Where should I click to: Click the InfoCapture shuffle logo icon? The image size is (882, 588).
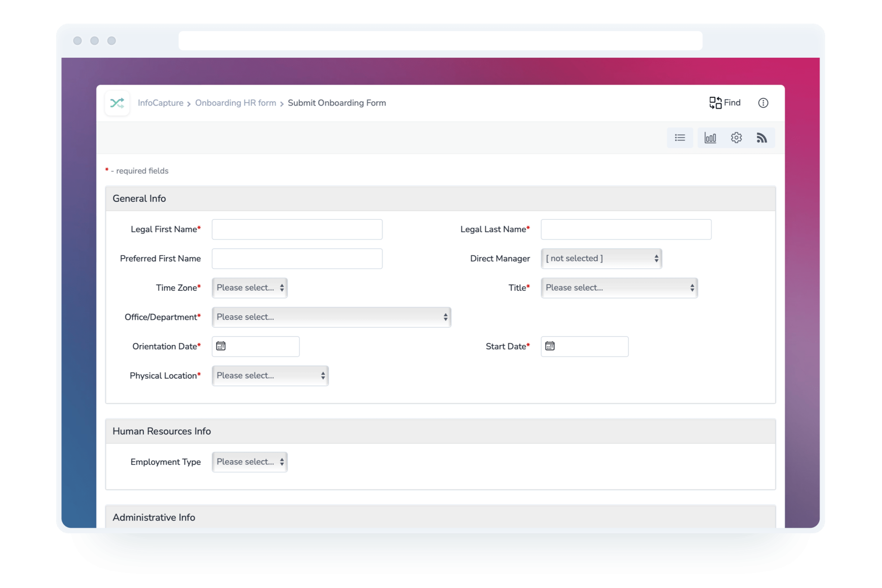click(x=117, y=103)
